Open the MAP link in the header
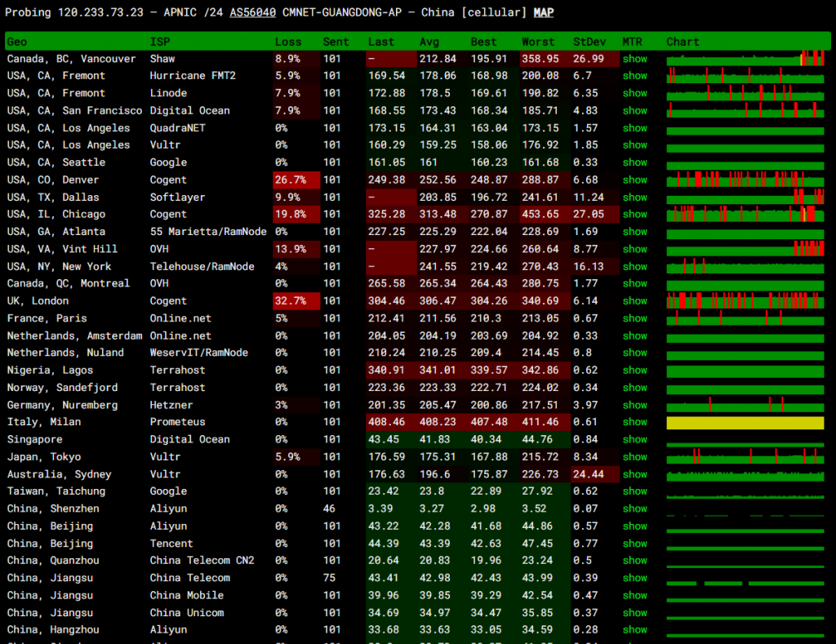Screen dimensions: 836x644 click(543, 12)
